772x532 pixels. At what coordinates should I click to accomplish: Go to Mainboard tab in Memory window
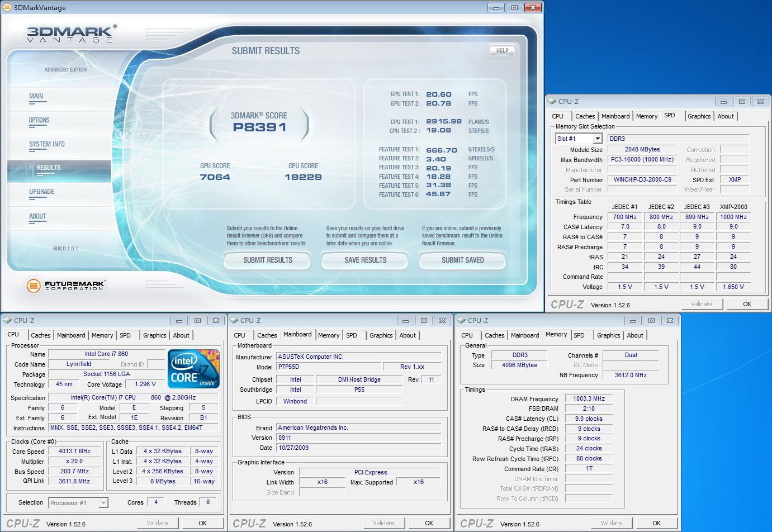tap(525, 335)
